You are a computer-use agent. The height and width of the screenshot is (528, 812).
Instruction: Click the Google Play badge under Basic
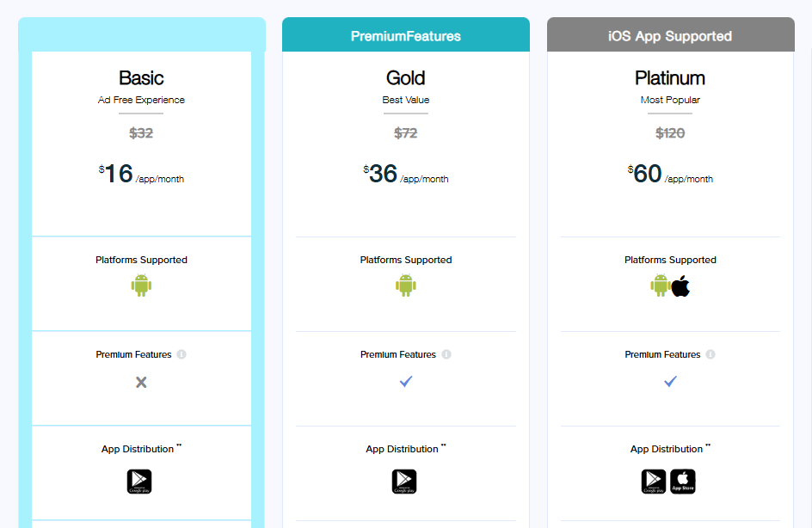click(139, 482)
